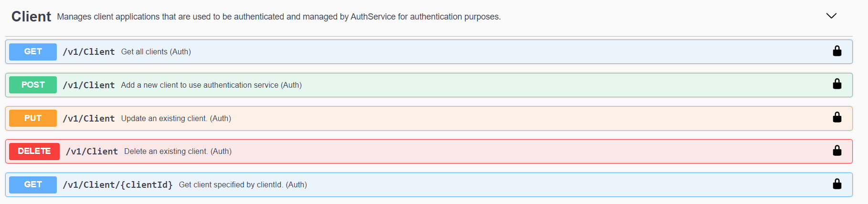Click "Get client specified by clientId" summary
This screenshot has width=868, height=204.
coord(243,185)
